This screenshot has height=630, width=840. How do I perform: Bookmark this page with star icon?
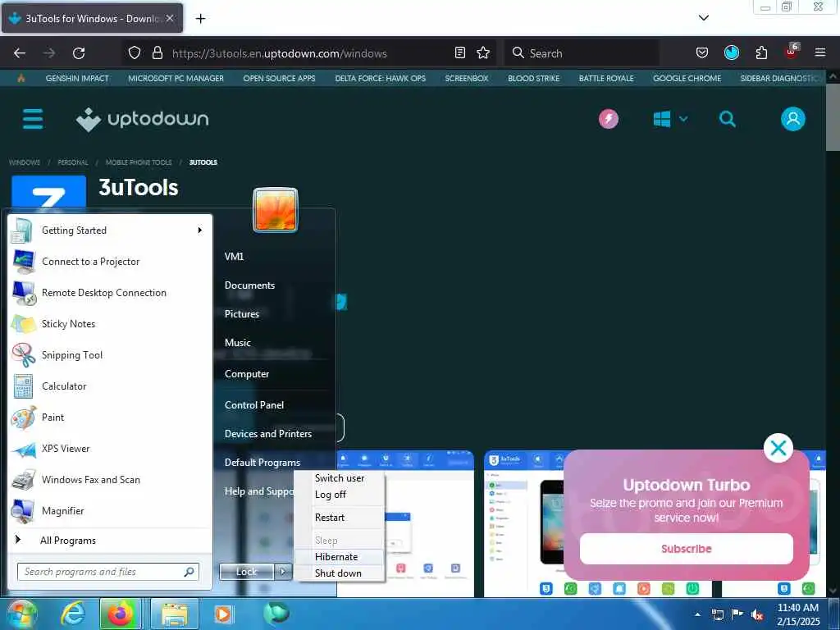[483, 52]
